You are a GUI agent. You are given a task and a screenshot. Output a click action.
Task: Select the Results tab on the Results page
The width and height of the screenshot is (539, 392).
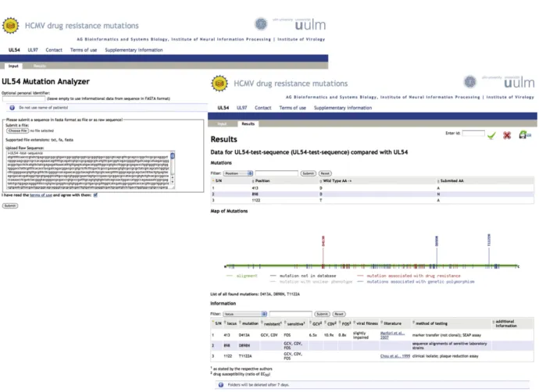click(x=248, y=124)
